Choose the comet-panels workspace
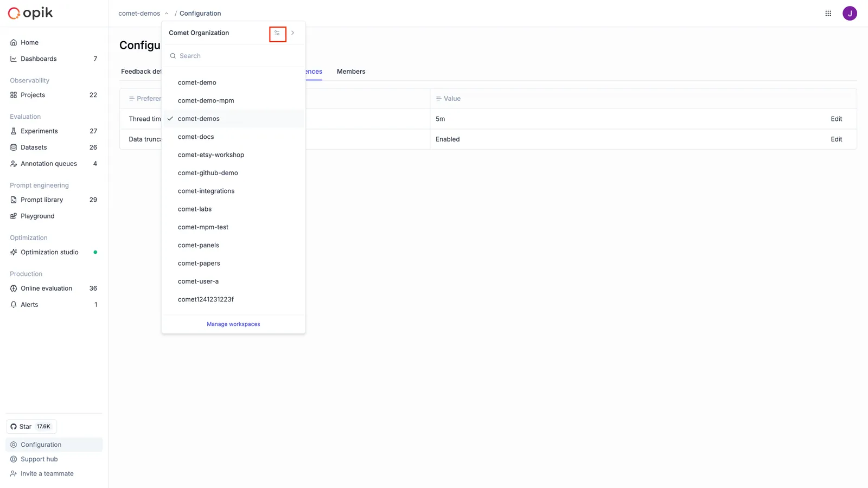Image resolution: width=868 pixels, height=488 pixels. point(233,245)
